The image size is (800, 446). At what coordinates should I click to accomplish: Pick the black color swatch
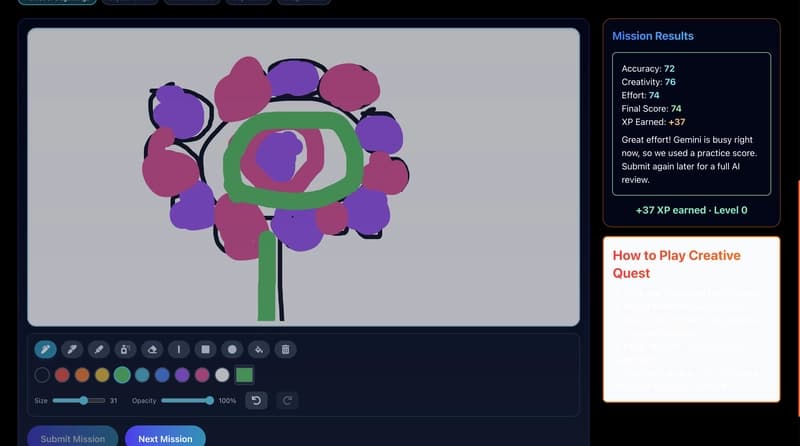coord(42,375)
